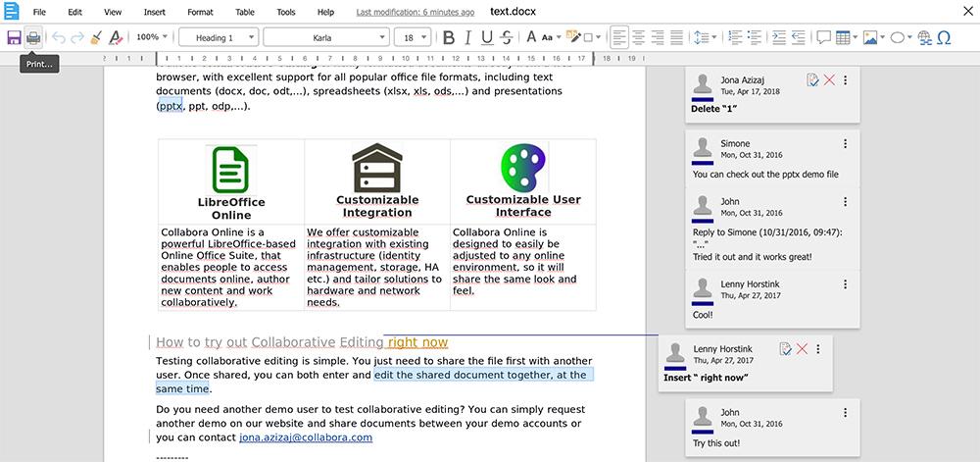Open the File menu

39,12
